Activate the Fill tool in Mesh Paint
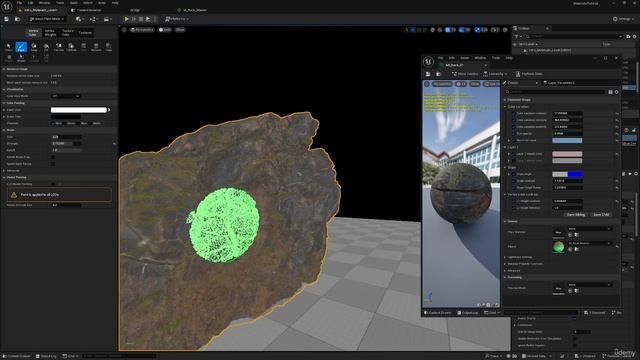 (46, 47)
